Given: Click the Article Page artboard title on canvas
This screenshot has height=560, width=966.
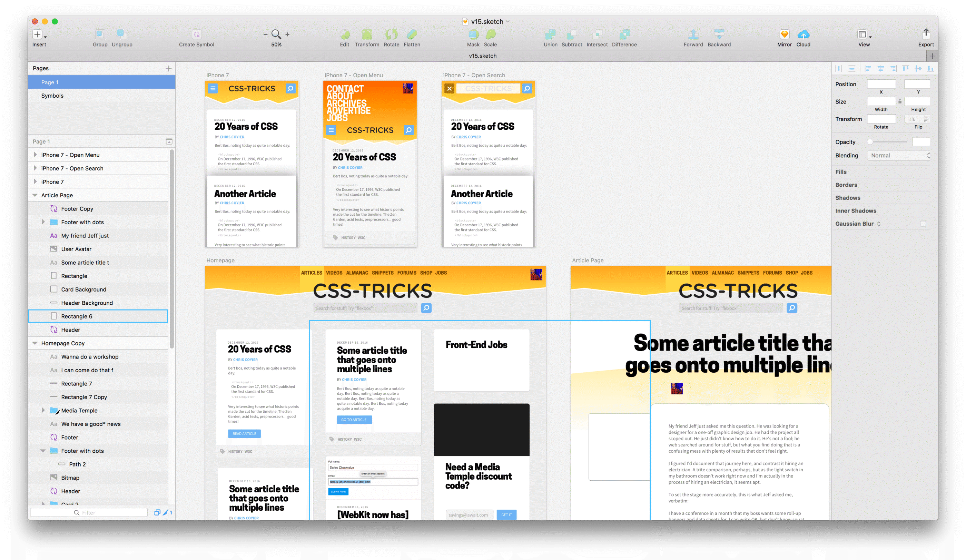Looking at the screenshot, I should point(588,260).
